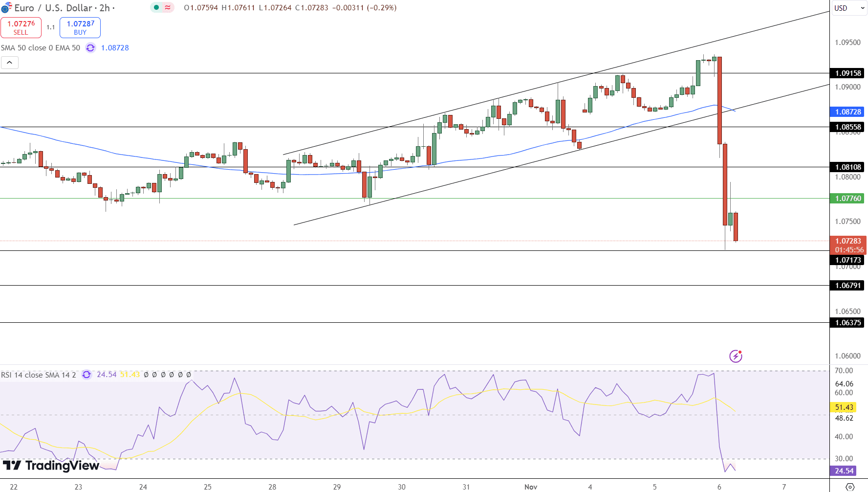
Task: Click the SELL 1.07276 button
Action: [21, 27]
